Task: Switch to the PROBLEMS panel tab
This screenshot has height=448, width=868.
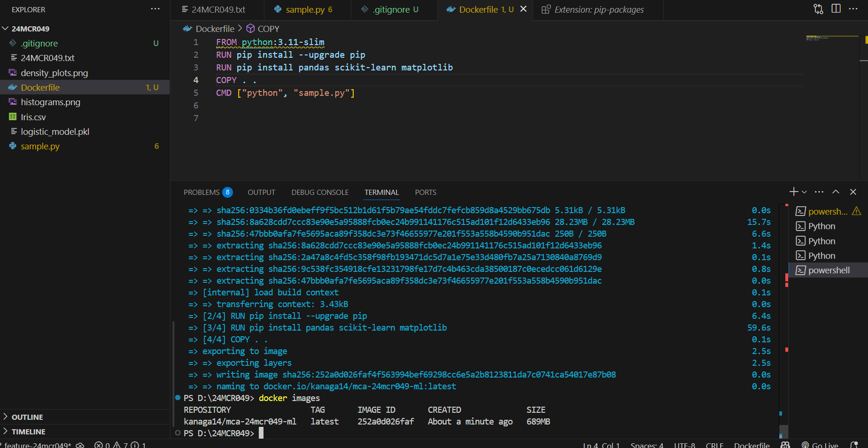Action: click(208, 192)
